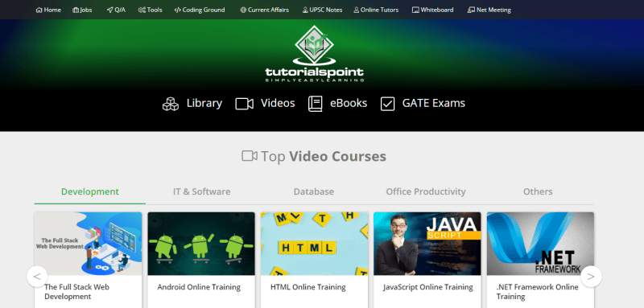Viewport: 644px width, 308px height.
Task: Click the Library cubes icon
Action: (x=171, y=104)
